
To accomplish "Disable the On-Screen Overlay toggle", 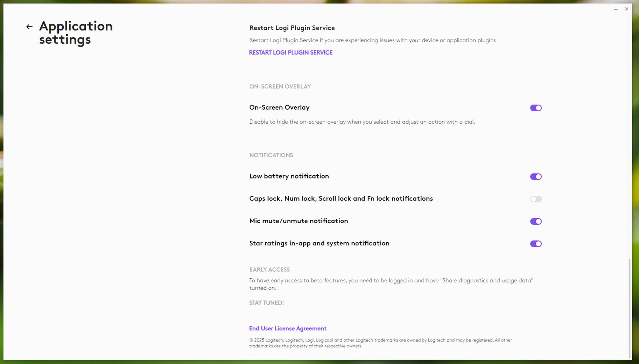I will click(x=535, y=108).
